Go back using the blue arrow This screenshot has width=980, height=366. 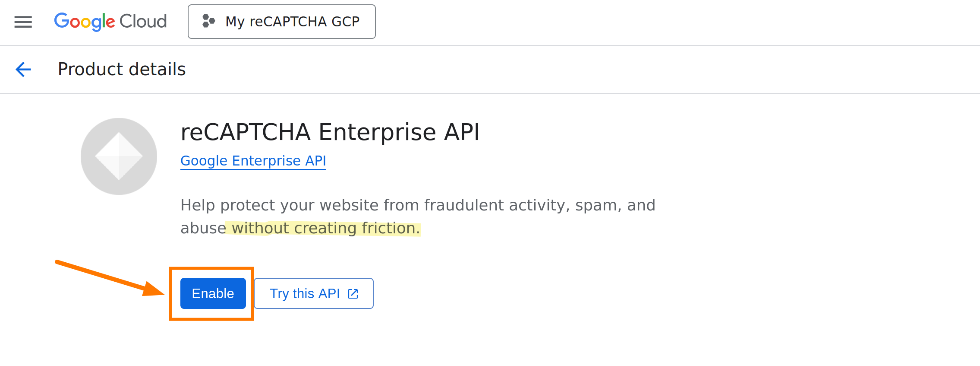23,69
